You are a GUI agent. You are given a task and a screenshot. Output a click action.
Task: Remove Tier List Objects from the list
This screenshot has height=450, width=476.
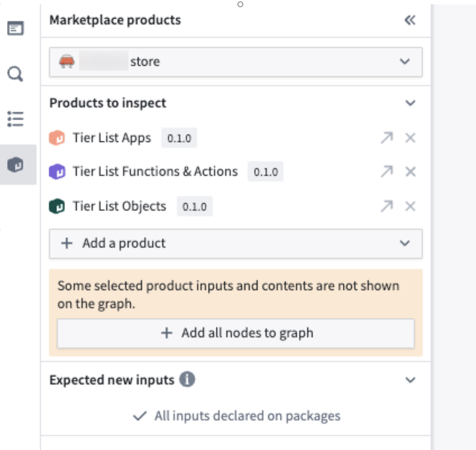[x=410, y=206]
